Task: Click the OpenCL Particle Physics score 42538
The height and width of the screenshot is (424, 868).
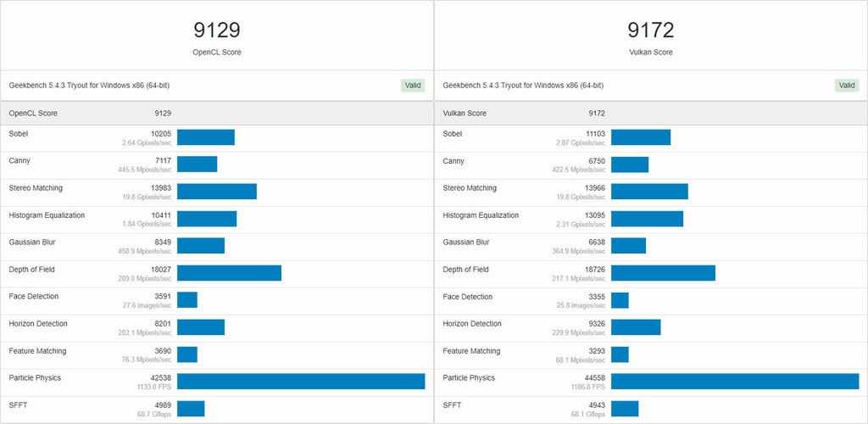Action: point(159,377)
